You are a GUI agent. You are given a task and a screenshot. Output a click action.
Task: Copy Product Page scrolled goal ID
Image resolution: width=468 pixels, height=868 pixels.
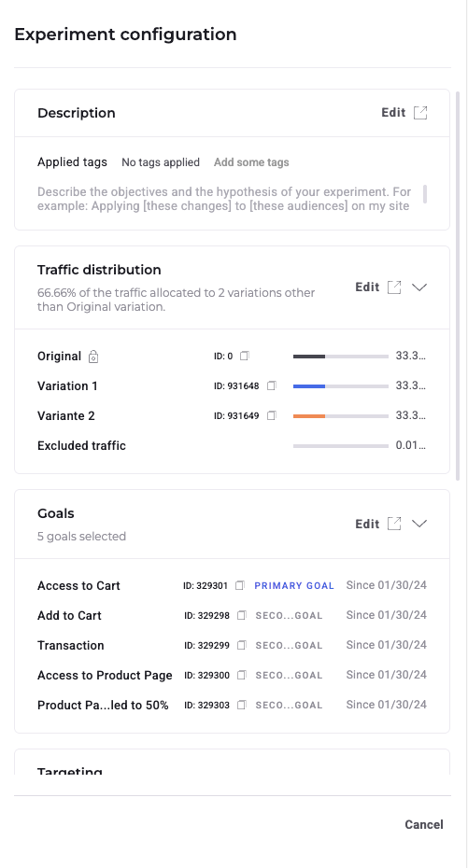[x=242, y=706]
